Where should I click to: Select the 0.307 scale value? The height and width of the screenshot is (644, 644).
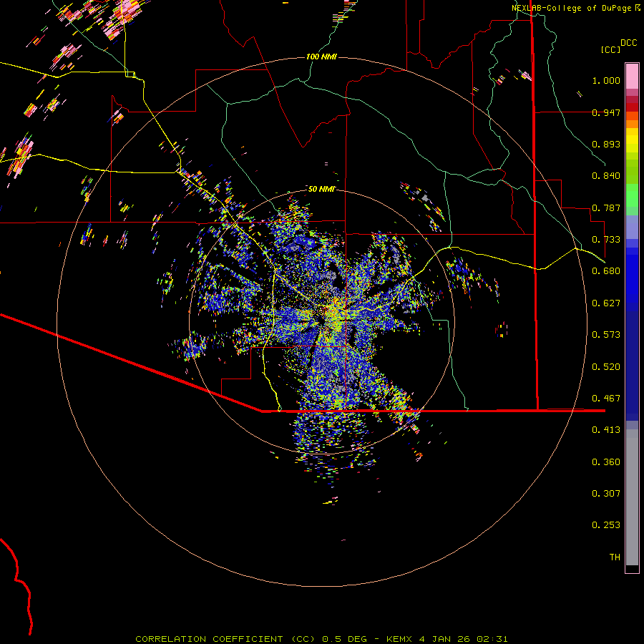(x=606, y=494)
